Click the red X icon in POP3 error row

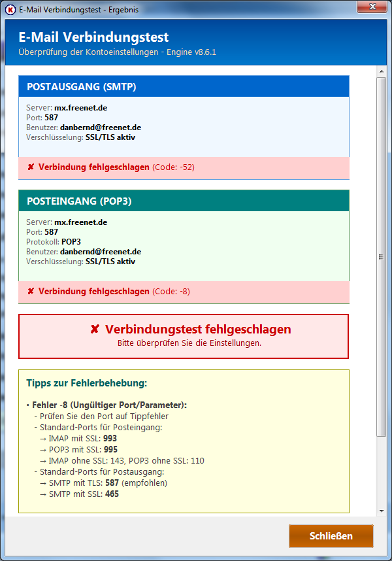31,292
